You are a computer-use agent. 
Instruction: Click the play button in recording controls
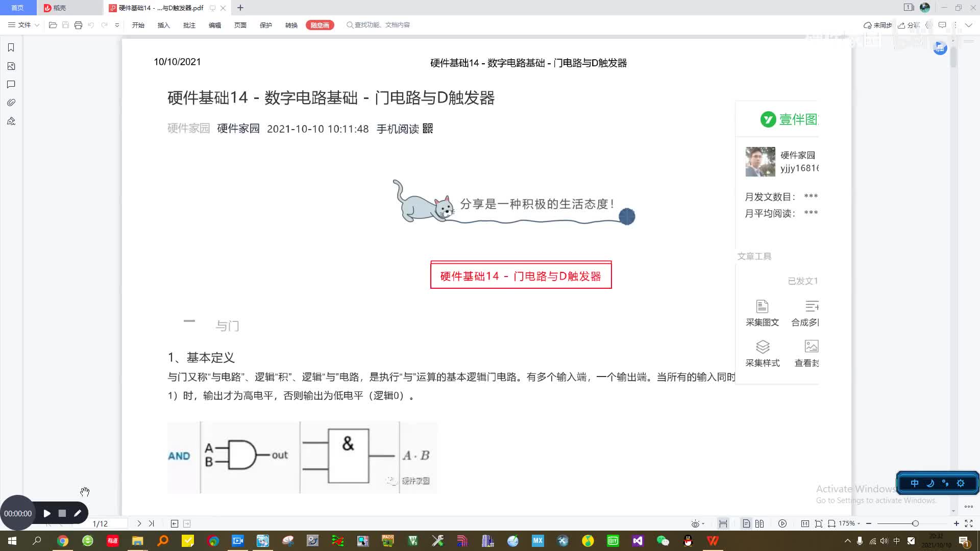point(46,513)
